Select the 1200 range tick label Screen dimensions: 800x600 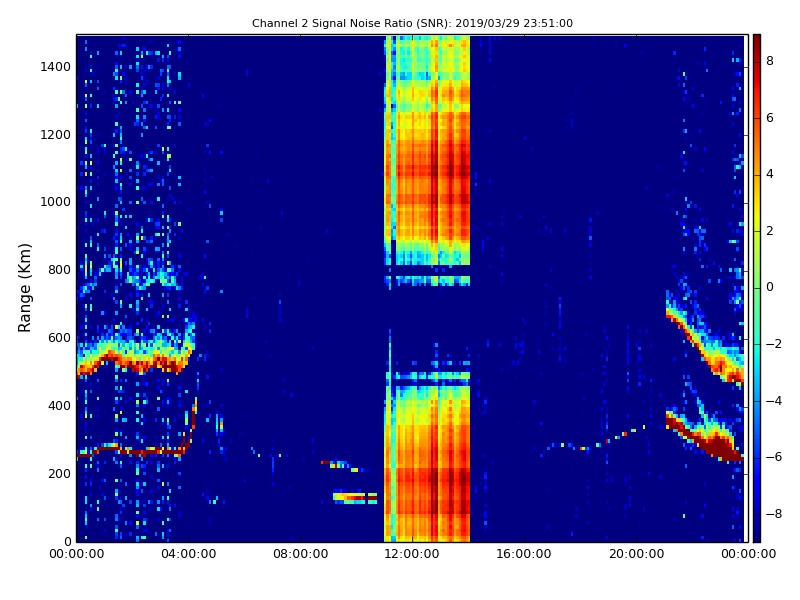[x=56, y=135]
